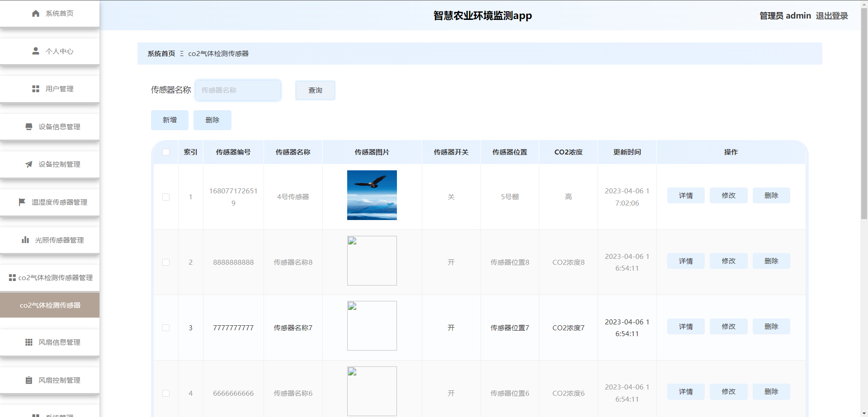Check the row checkbox for 4号传感器

coord(165,197)
